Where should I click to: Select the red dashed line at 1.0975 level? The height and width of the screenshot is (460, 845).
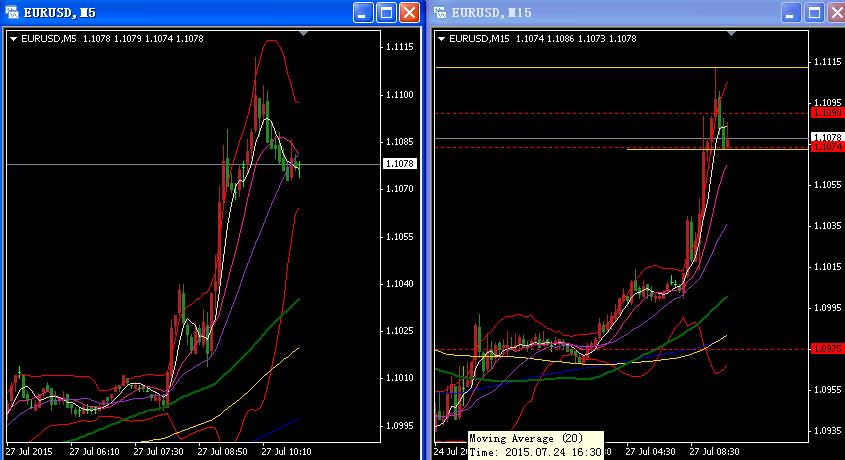click(x=622, y=349)
